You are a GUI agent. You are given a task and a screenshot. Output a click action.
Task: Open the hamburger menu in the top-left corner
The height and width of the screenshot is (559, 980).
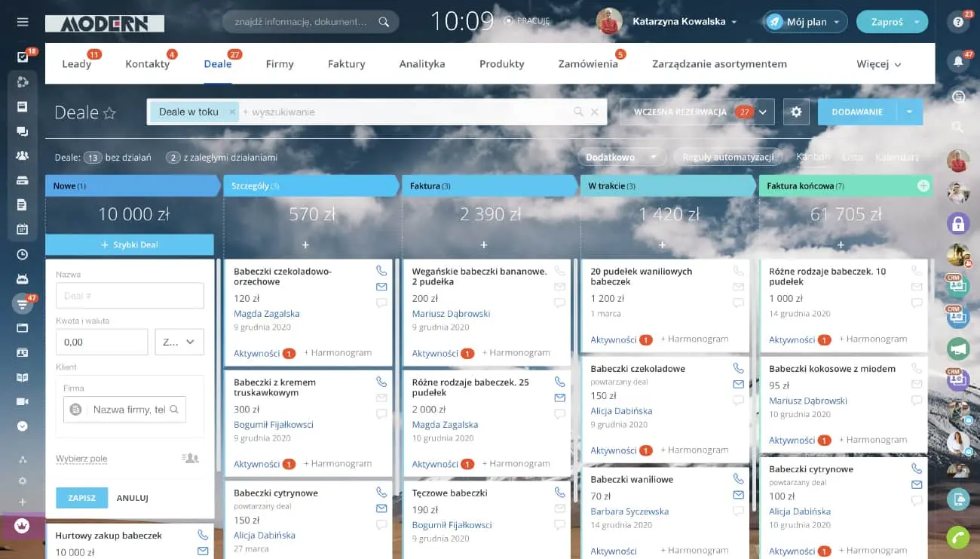click(x=23, y=22)
